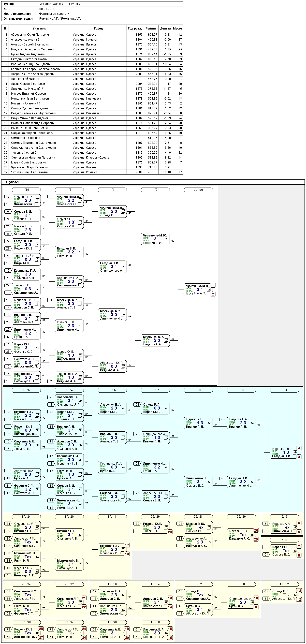Click the Дельта column header
Viewport: 306px width, 644px height.
(x=165, y=29)
